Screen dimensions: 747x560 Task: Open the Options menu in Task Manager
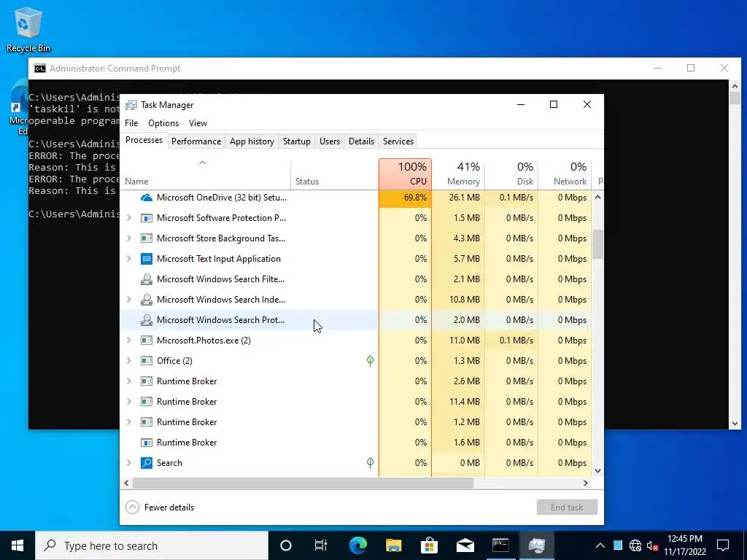pos(163,123)
